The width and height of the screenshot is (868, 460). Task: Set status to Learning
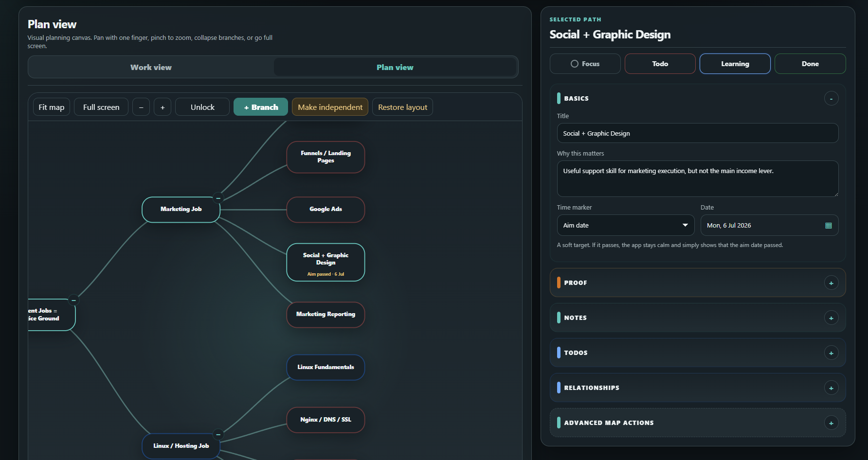coord(735,64)
